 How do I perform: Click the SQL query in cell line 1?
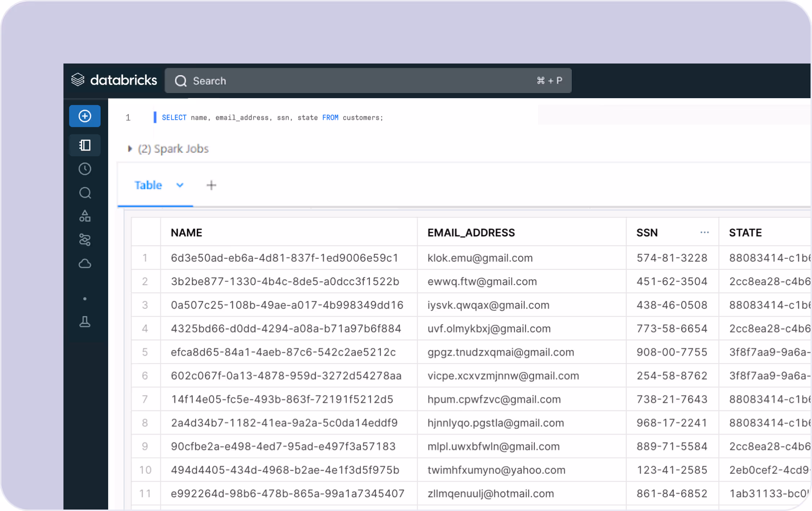pyautogui.click(x=272, y=118)
